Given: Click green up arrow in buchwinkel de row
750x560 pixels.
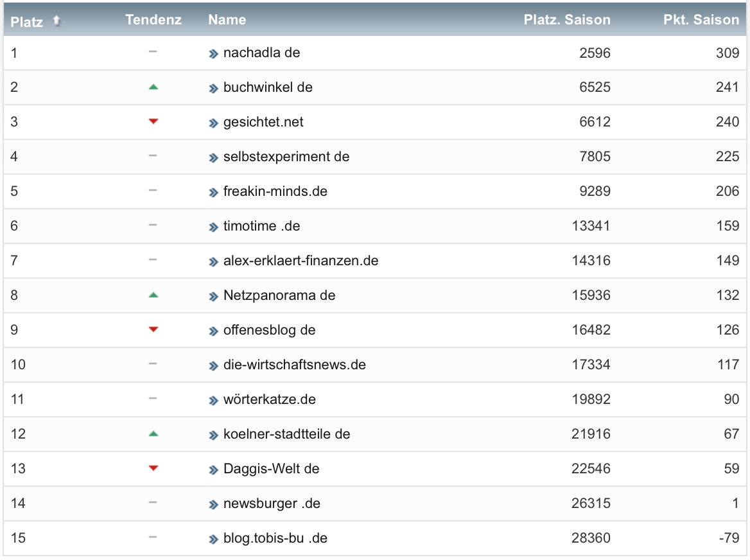Looking at the screenshot, I should point(153,87).
